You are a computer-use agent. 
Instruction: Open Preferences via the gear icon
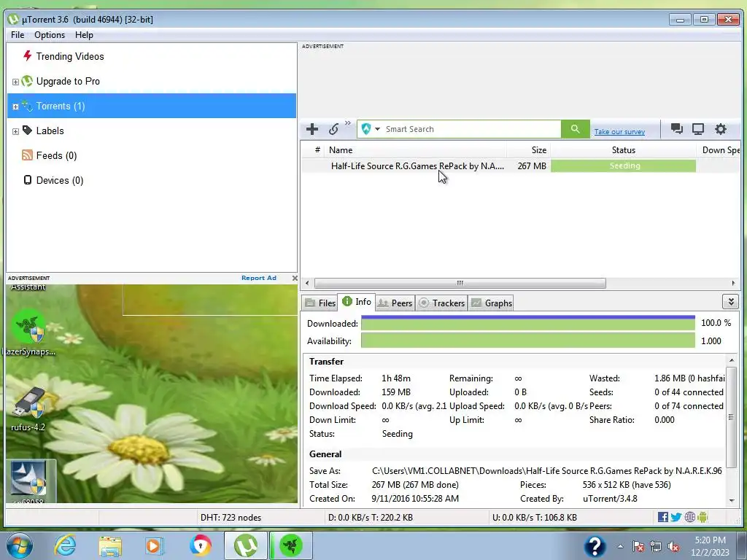721,129
